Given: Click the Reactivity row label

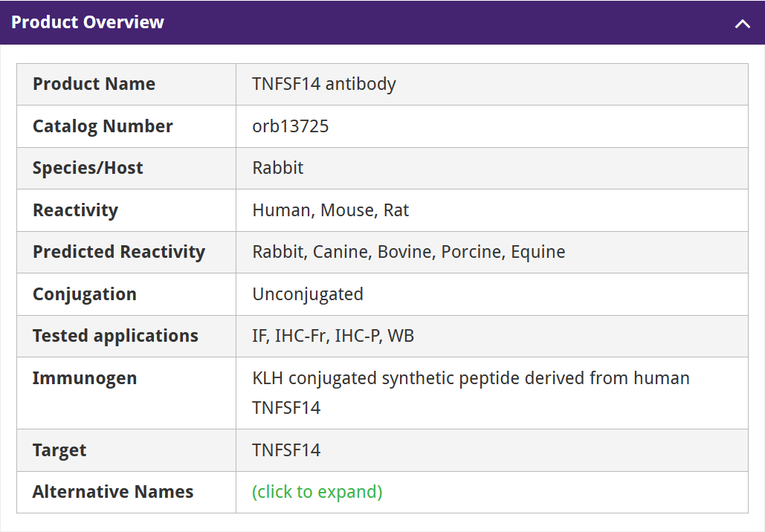Looking at the screenshot, I should 76,211.
